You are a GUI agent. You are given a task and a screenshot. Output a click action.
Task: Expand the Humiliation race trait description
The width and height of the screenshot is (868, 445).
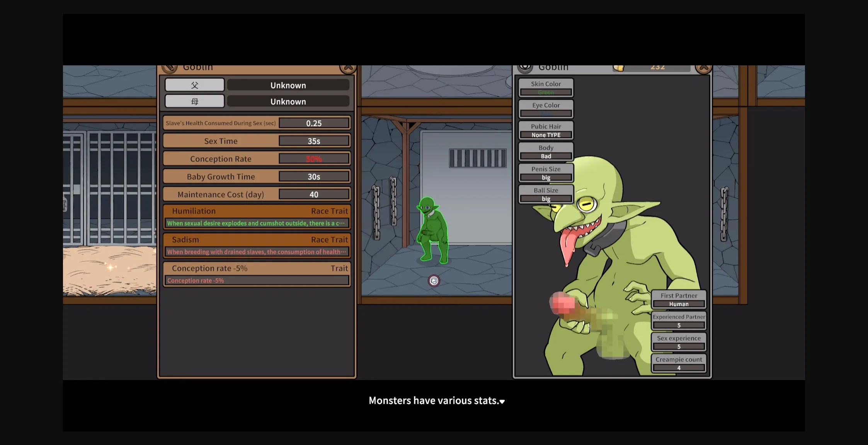coord(257,223)
